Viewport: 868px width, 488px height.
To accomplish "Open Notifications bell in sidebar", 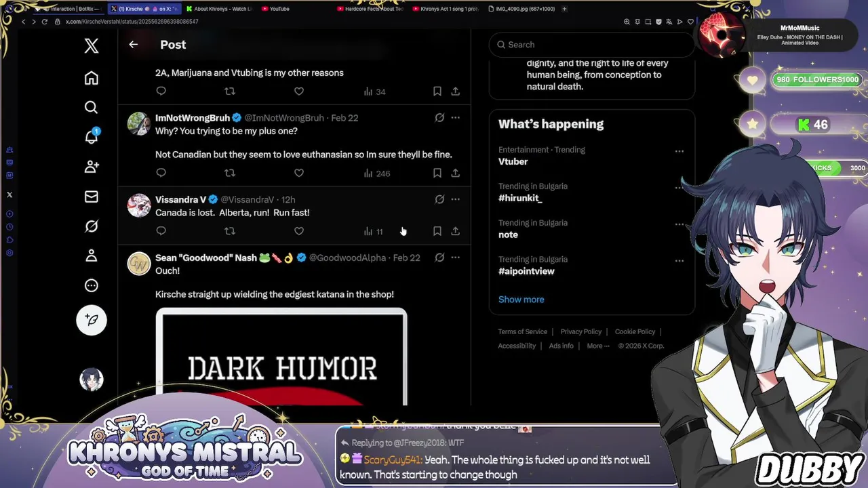I will 92,136.
